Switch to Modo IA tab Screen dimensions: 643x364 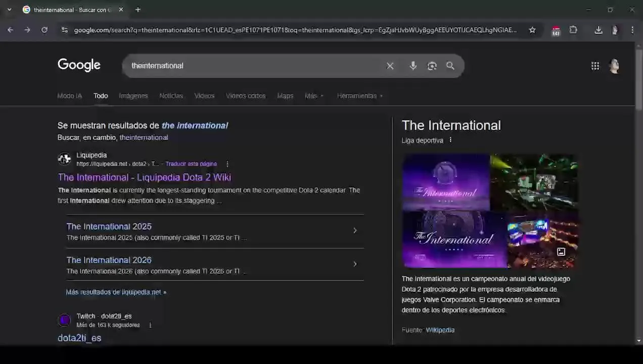pos(70,96)
